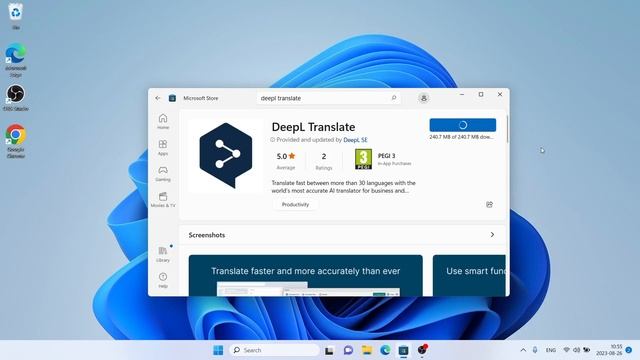This screenshot has width=640, height=360.
Task: Go back using the Store back arrow
Action: (158, 98)
